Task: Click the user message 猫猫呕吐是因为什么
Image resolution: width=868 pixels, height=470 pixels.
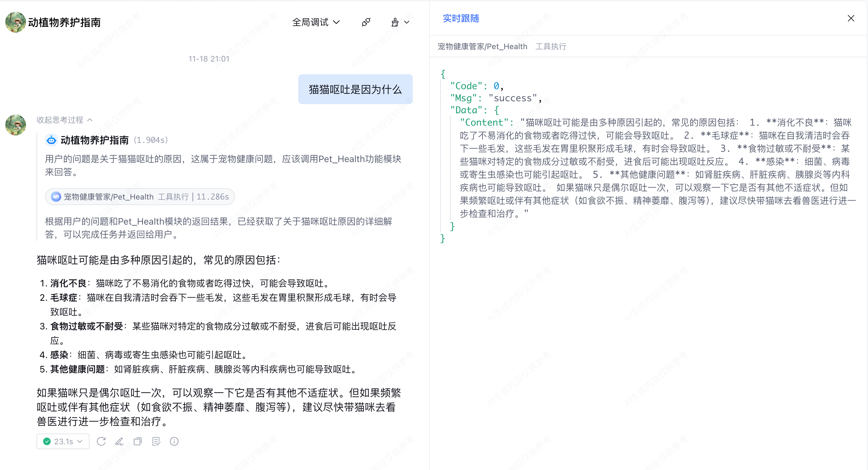Action: click(355, 89)
